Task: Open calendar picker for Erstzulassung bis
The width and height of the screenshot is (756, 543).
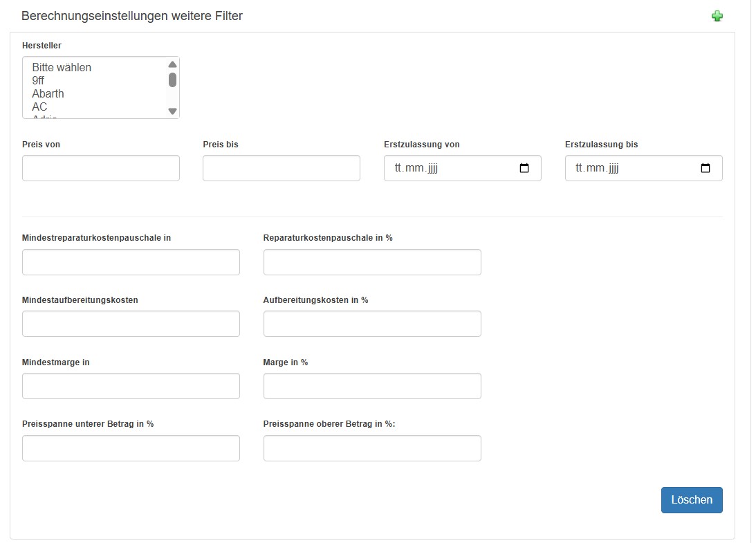Action: click(705, 168)
